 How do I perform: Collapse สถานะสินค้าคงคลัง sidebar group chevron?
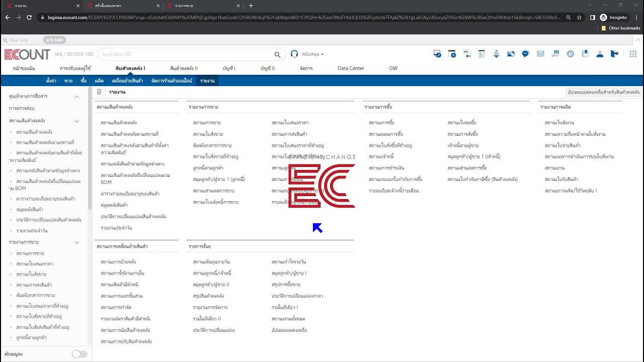(x=77, y=121)
